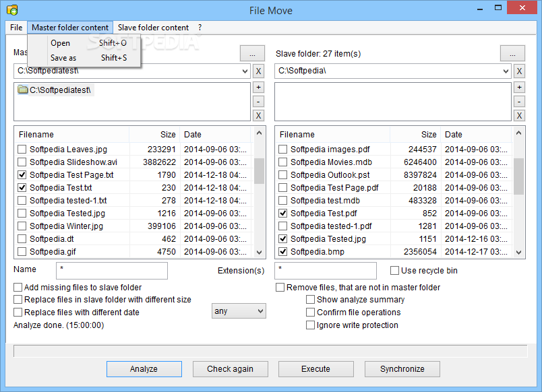The width and height of the screenshot is (542, 392).
Task: Expand the C:\Softpediatest\ path dropdown
Action: 245,71
